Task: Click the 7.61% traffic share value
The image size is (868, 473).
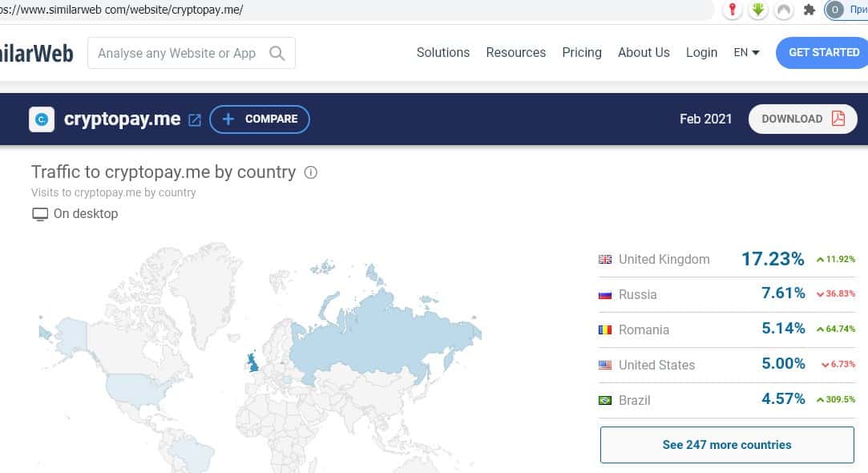Action: click(x=783, y=293)
